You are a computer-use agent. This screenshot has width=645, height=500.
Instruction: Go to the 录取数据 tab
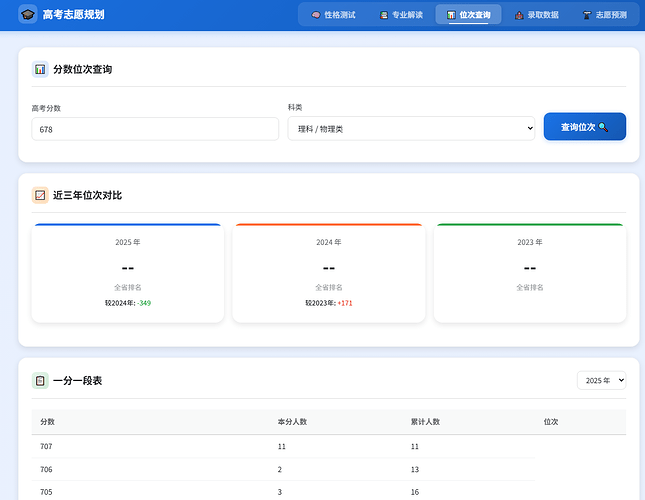point(537,15)
